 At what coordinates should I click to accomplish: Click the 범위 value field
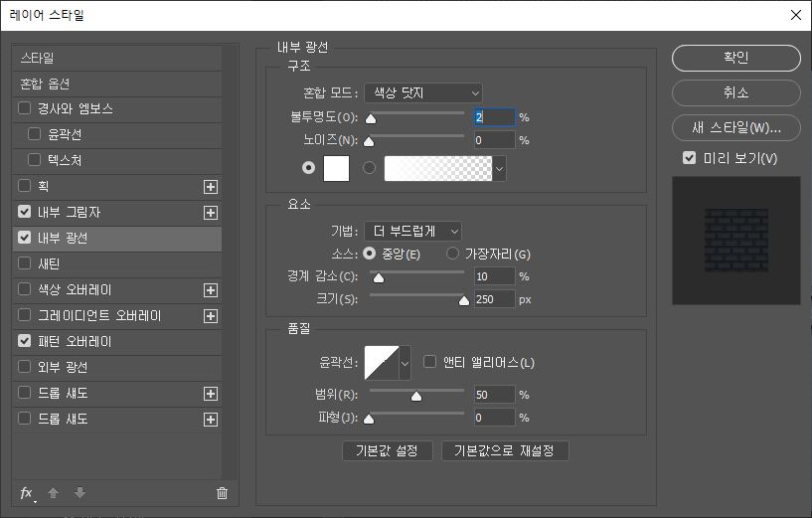(495, 395)
